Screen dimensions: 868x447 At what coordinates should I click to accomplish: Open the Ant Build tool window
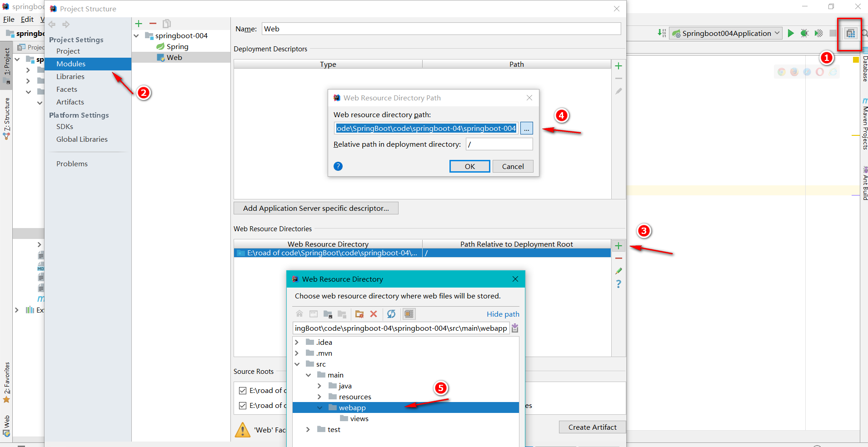click(864, 184)
